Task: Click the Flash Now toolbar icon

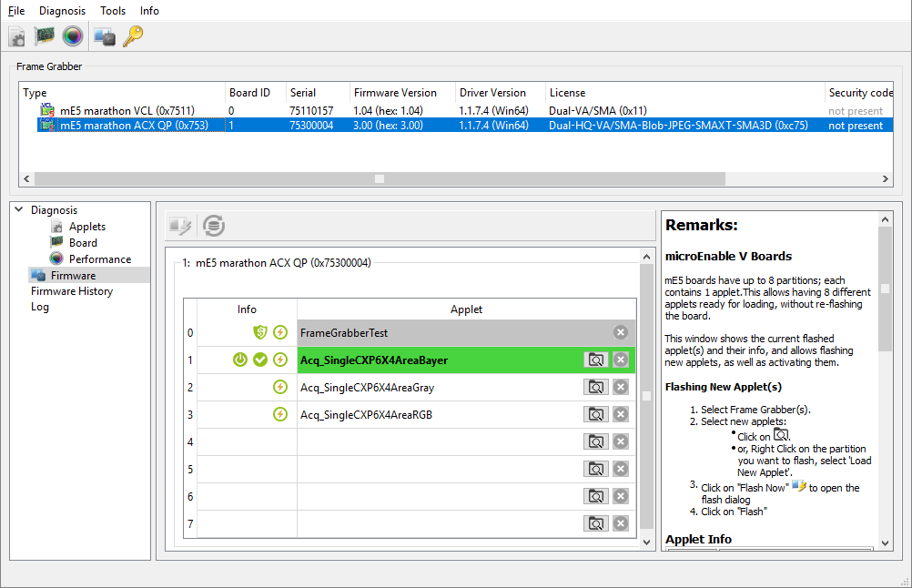Action: (180, 226)
